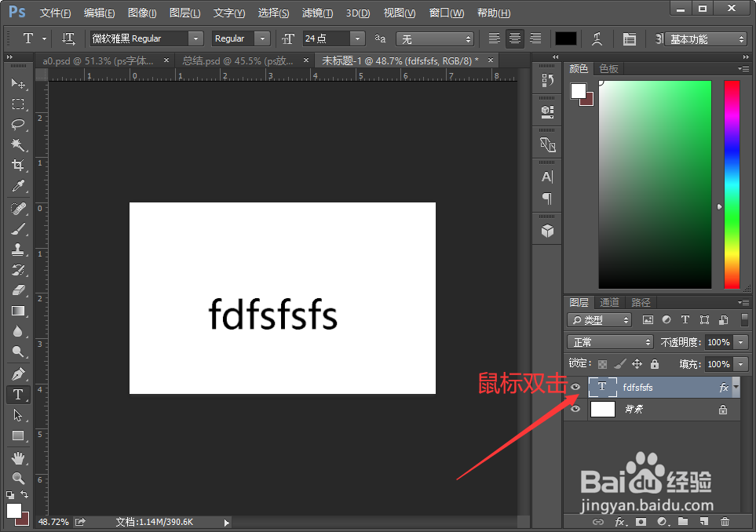The width and height of the screenshot is (756, 532).
Task: Open the font size dropdown
Action: (x=357, y=38)
